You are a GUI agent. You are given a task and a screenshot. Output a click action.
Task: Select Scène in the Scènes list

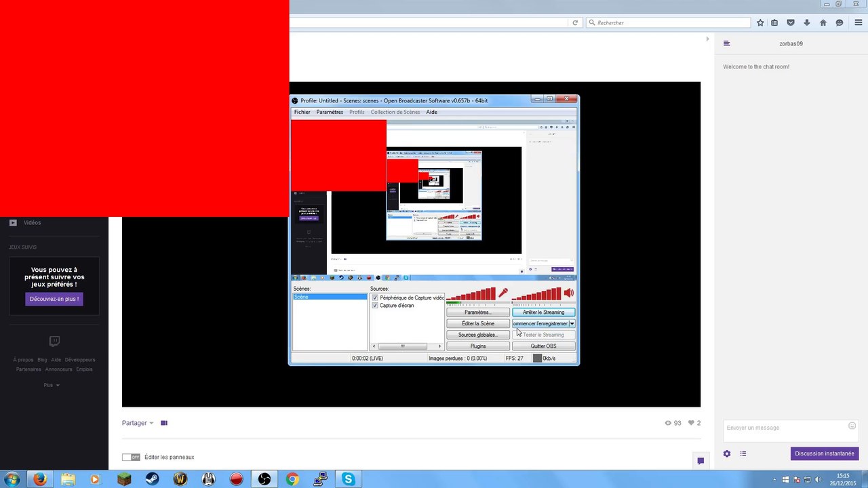tap(330, 297)
